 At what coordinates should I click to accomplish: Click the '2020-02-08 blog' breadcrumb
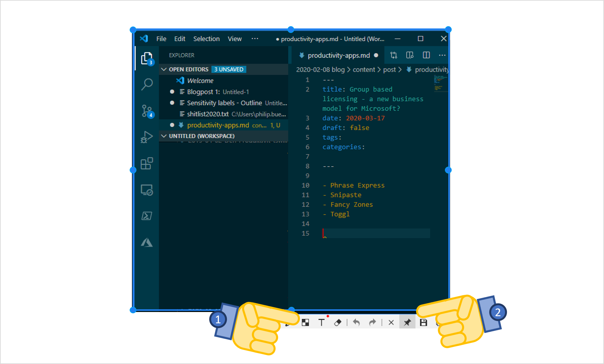click(320, 70)
